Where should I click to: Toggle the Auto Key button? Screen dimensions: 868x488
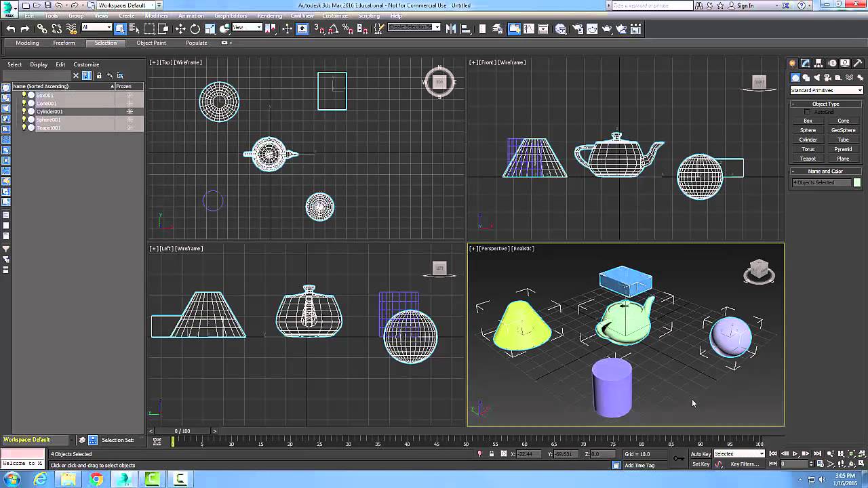(x=701, y=454)
